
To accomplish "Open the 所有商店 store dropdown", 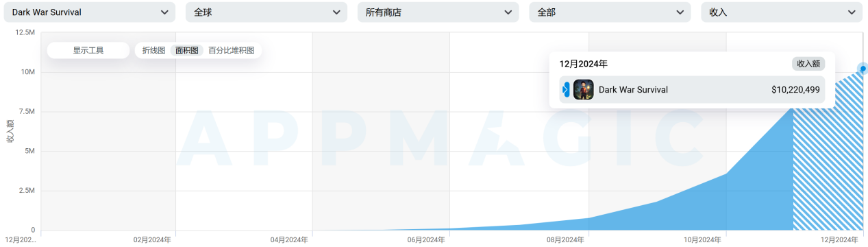I will click(x=438, y=12).
